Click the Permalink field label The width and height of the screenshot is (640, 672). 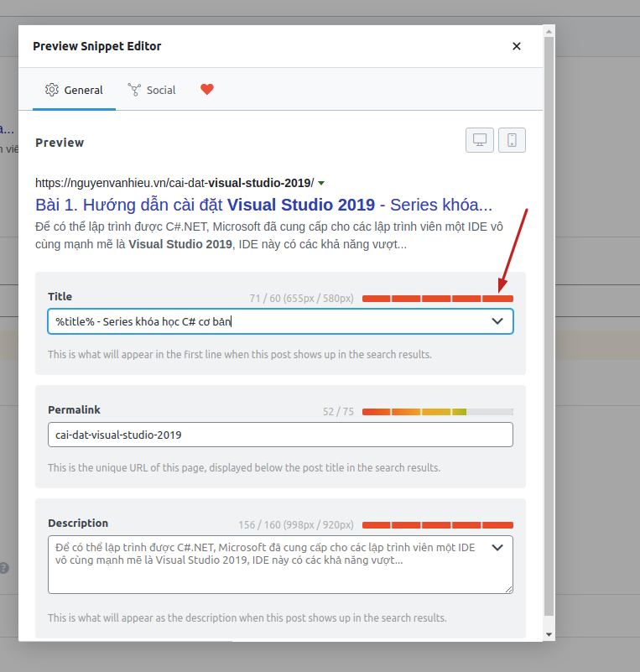(x=74, y=410)
